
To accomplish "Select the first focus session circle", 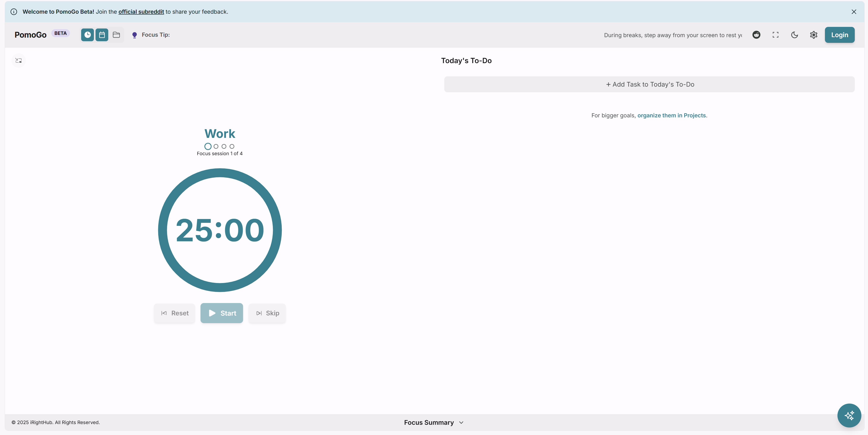I will [x=208, y=146].
